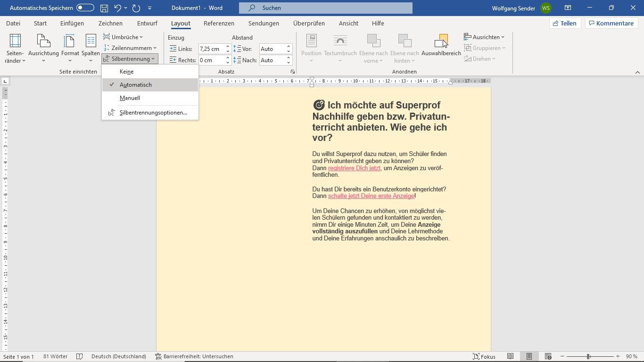This screenshot has height=362, width=644.
Task: Open the Datei tab
Action: tap(13, 23)
